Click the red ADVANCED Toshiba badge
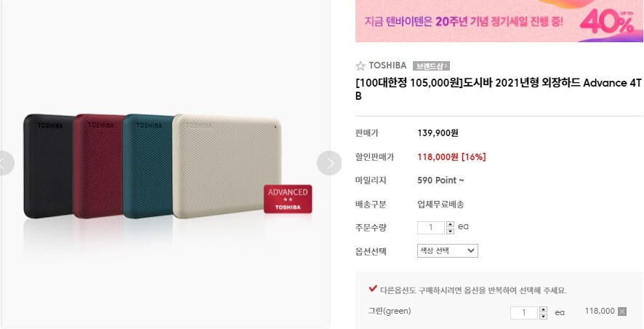The width and height of the screenshot is (644, 329). tap(288, 199)
